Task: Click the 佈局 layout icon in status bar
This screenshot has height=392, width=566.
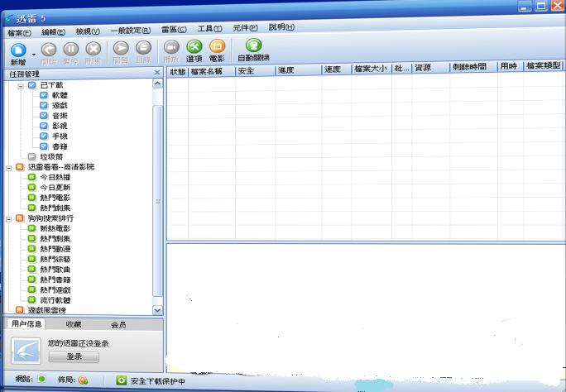Action: point(83,380)
